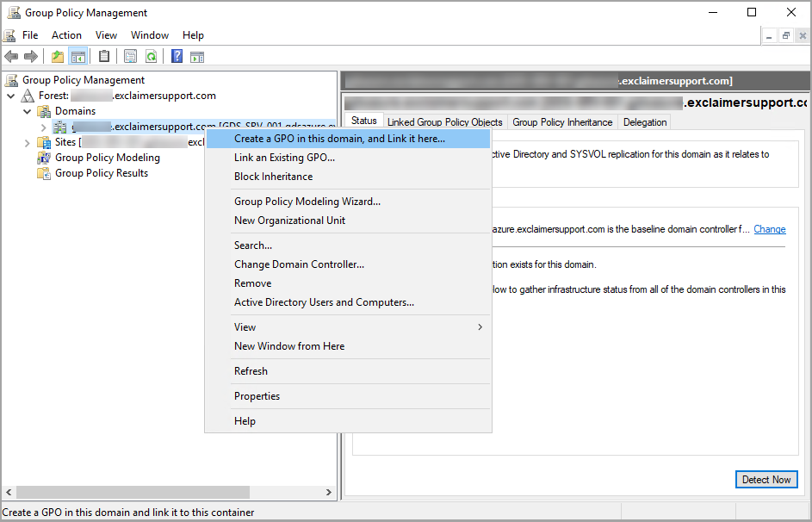The image size is (812, 522).
Task: Switch to the Delegation tab
Action: point(645,122)
